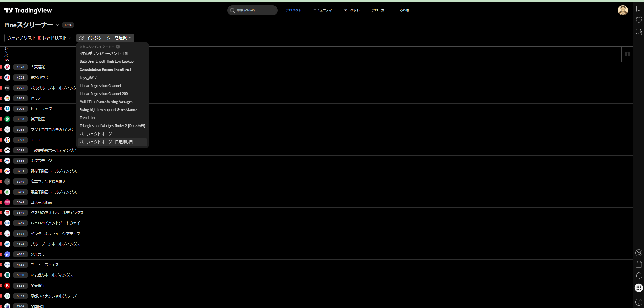Open the radar icon in right sidebar

click(x=639, y=253)
